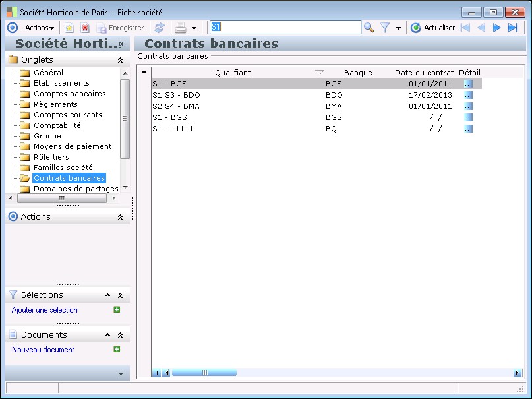Collapse the Documents panel with double chevron
The height and width of the screenshot is (399, 532).
[x=120, y=335]
